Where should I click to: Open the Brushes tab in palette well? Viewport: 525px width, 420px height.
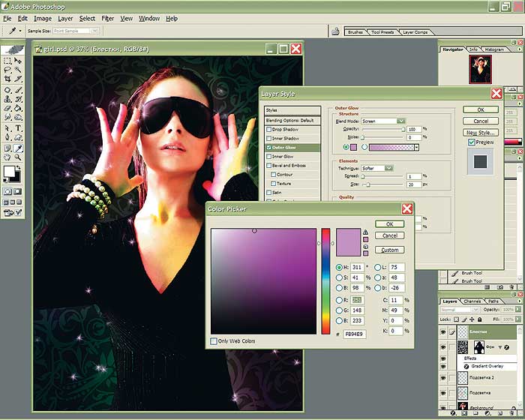355,32
